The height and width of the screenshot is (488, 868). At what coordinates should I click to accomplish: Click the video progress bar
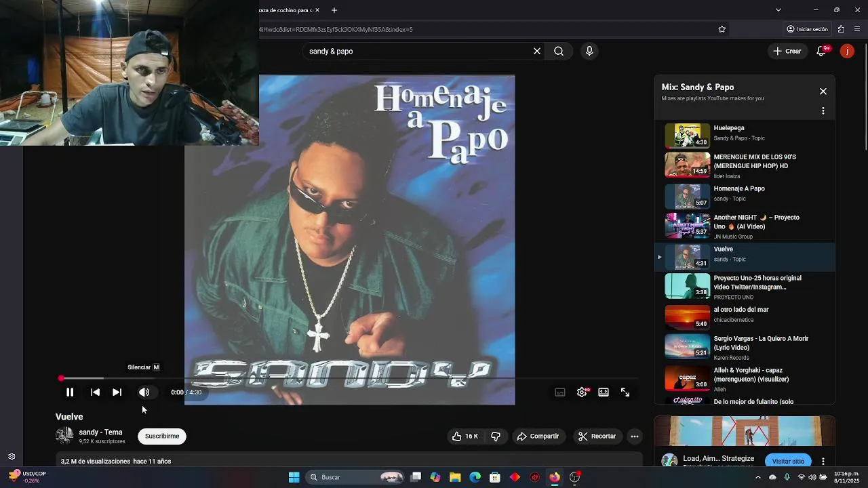pos(349,378)
